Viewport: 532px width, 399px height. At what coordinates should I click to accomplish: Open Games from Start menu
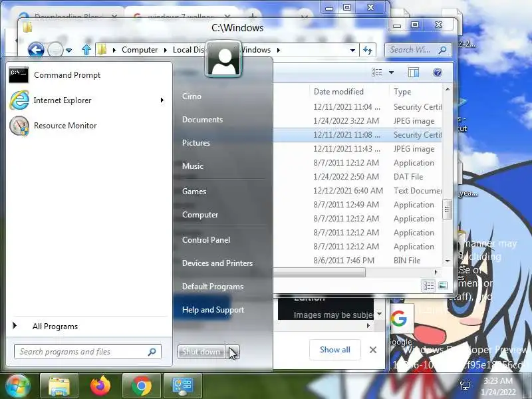(194, 192)
